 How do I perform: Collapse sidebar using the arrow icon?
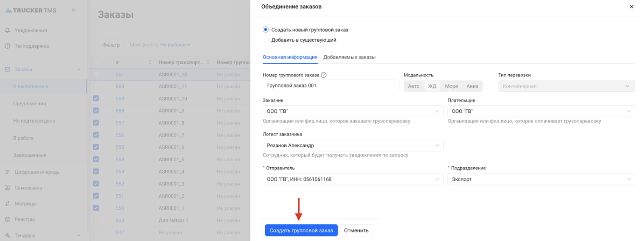(x=75, y=10)
